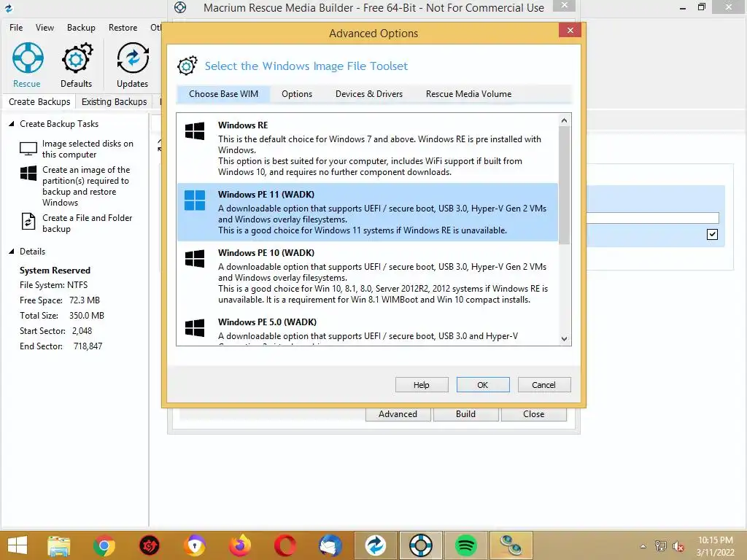Open volume control in system tray
This screenshot has width=747, height=560.
(678, 547)
